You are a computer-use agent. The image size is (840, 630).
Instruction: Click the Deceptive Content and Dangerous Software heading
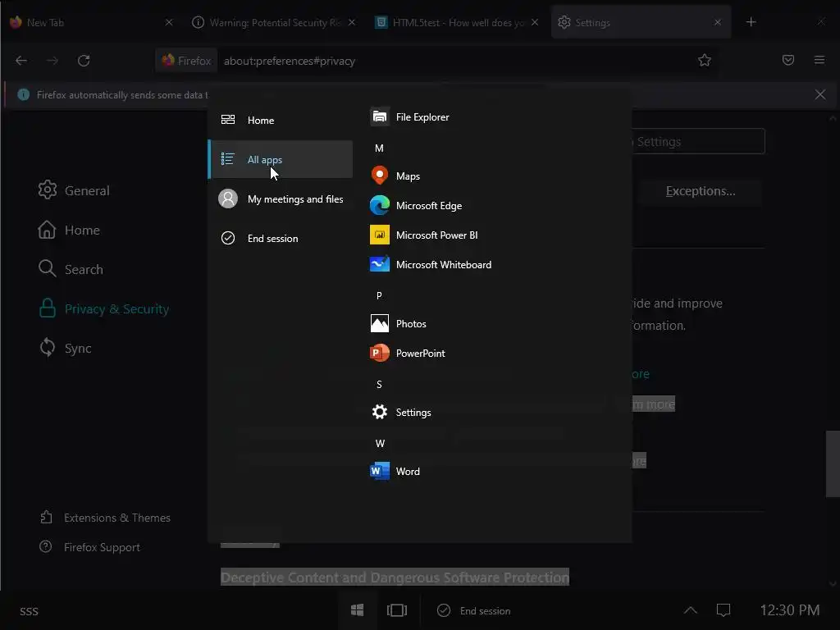coord(395,577)
